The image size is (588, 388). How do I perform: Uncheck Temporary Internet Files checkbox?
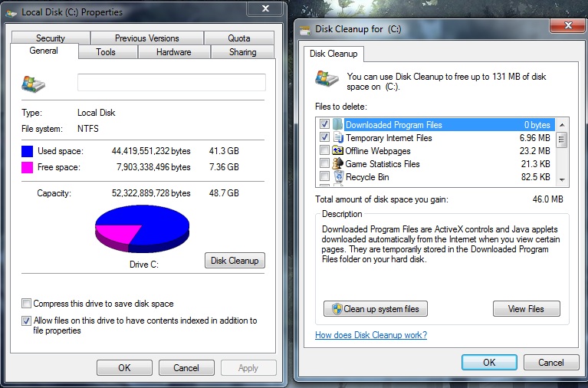(x=325, y=137)
